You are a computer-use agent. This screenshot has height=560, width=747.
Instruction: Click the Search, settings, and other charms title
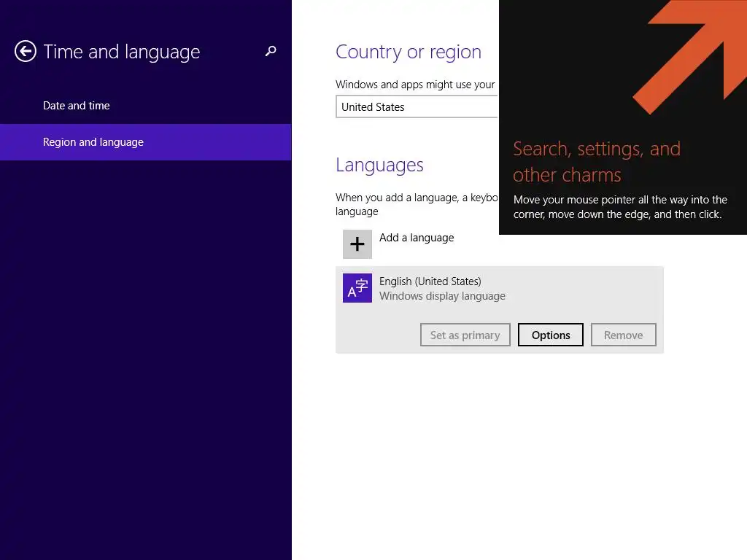[x=597, y=162]
